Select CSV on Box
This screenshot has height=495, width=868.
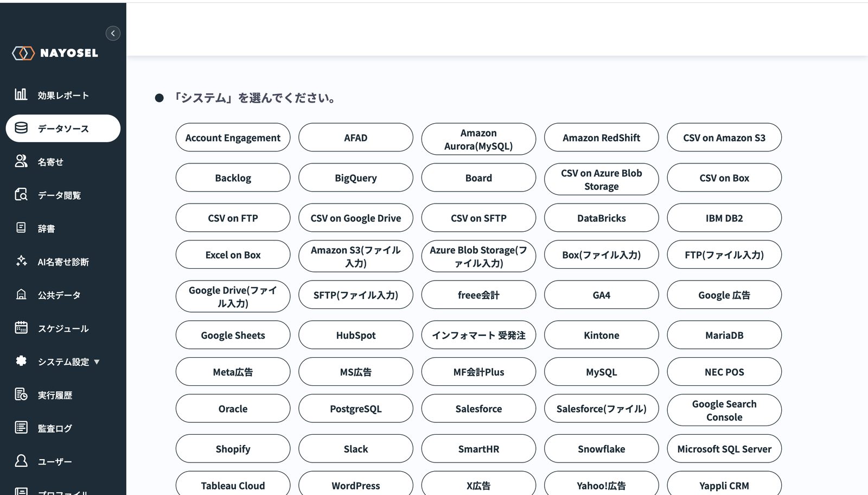[724, 177]
